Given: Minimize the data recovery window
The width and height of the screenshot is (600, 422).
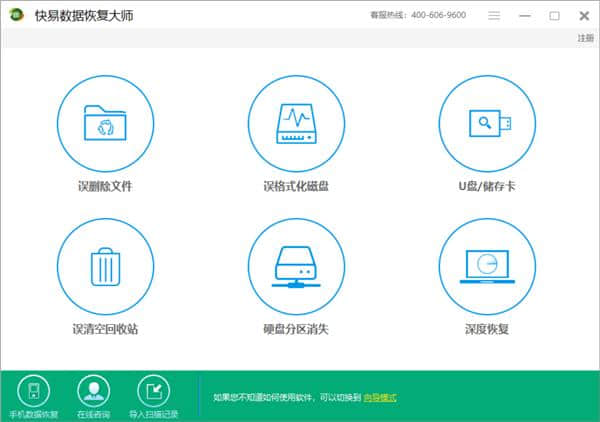Looking at the screenshot, I should [525, 16].
